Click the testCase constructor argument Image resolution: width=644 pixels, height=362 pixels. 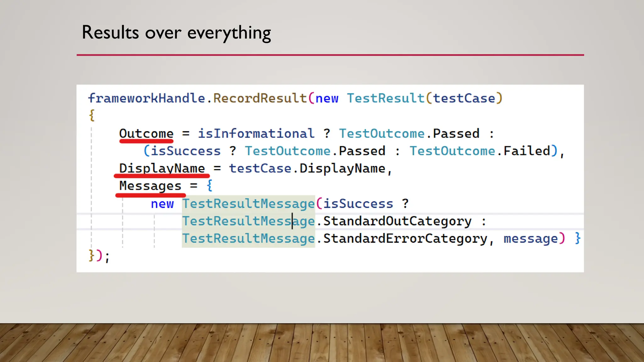(x=464, y=98)
